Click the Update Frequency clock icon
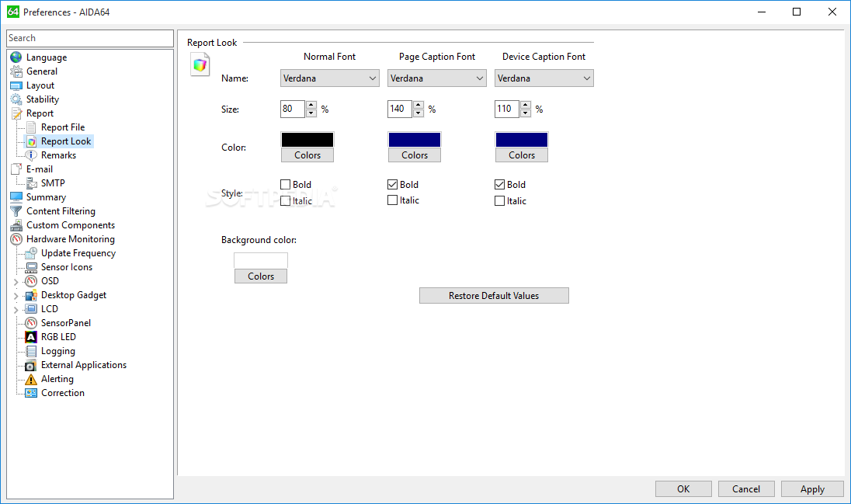 click(32, 253)
